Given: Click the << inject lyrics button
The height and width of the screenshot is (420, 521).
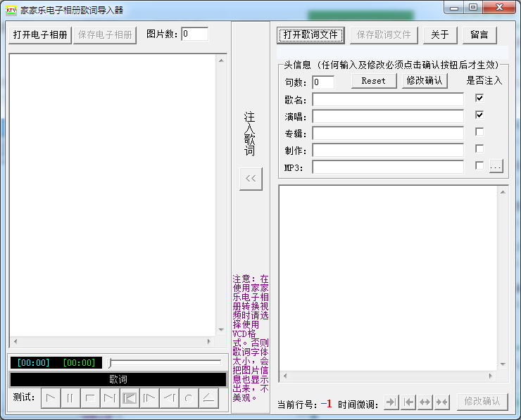Looking at the screenshot, I should pyautogui.click(x=251, y=179).
